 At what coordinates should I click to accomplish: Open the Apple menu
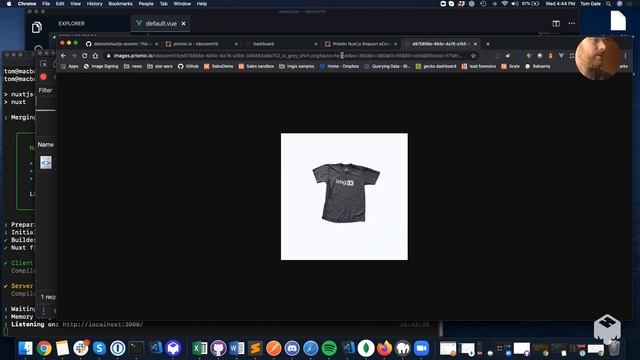(9, 4)
